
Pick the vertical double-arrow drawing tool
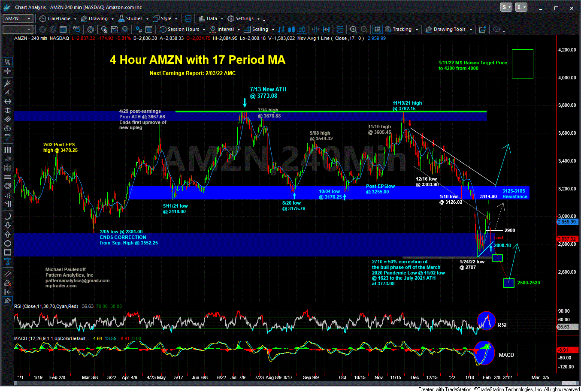[x=7, y=111]
